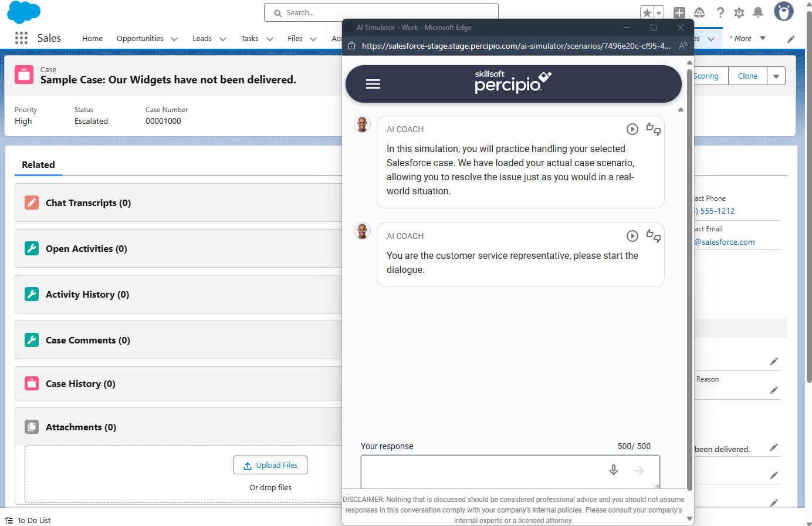
Task: Click the send arrow to submit response
Action: [640, 470]
